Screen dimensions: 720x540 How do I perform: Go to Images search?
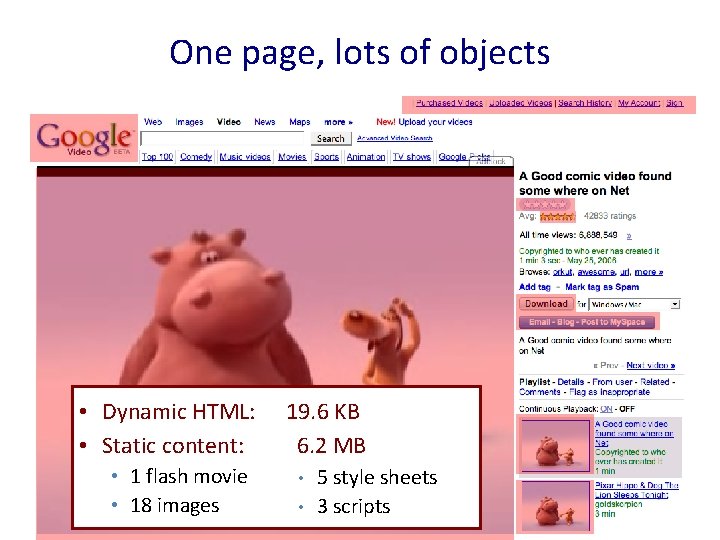pyautogui.click(x=189, y=122)
